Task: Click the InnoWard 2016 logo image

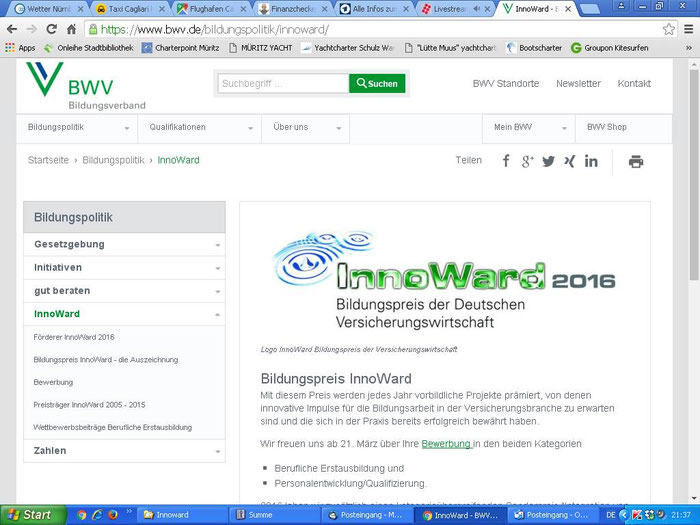Action: pos(445,280)
